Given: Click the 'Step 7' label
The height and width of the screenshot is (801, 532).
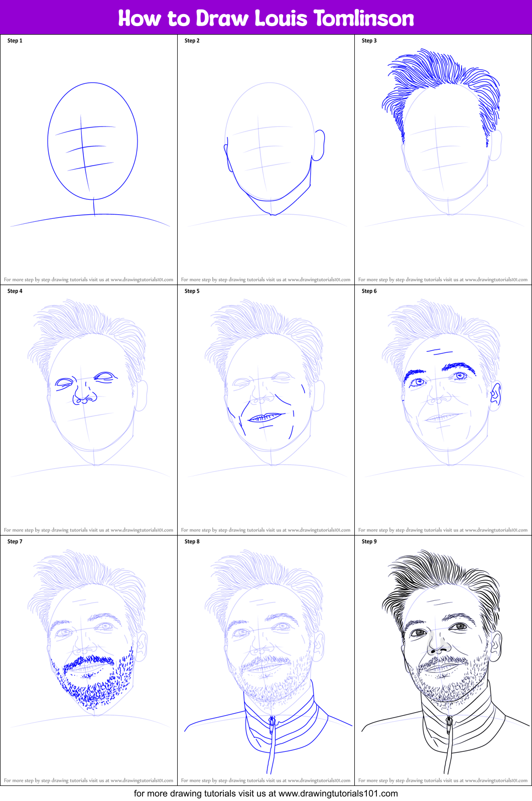Looking at the screenshot, I should pos(15,542).
